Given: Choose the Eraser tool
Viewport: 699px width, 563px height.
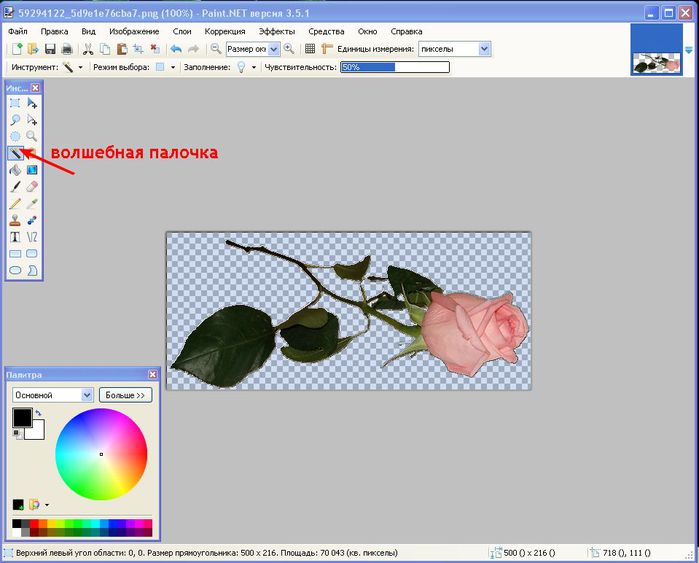Looking at the screenshot, I should click(x=32, y=186).
